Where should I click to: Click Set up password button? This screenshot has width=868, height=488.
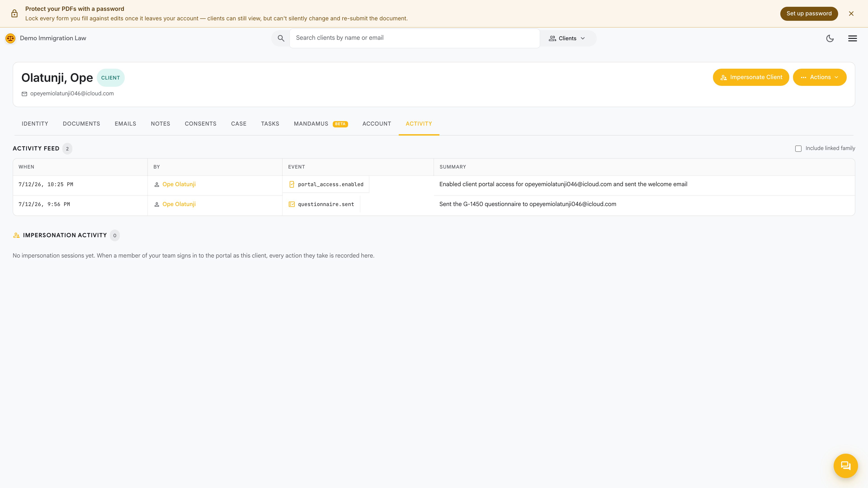809,14
